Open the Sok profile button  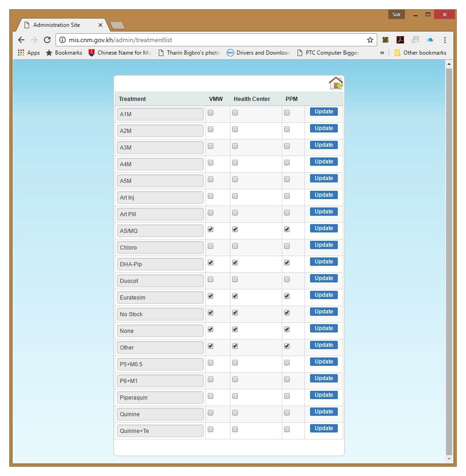coord(396,15)
